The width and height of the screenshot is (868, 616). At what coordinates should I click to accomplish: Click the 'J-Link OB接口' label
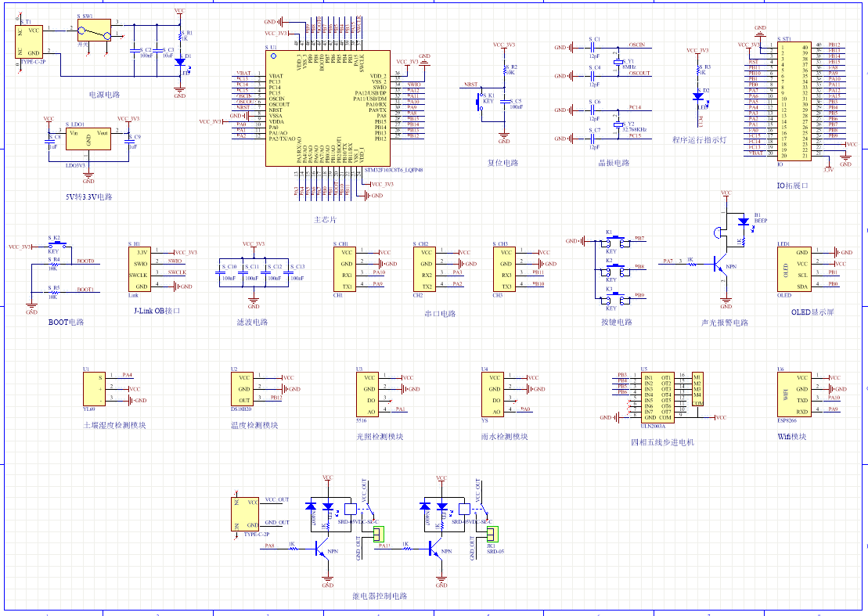pos(157,311)
